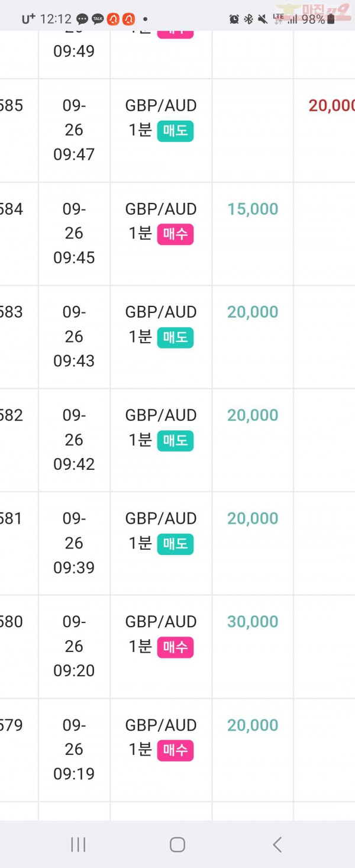Tap the alarm clock status icon
Viewport: 355px width, 868px height.
(x=234, y=19)
